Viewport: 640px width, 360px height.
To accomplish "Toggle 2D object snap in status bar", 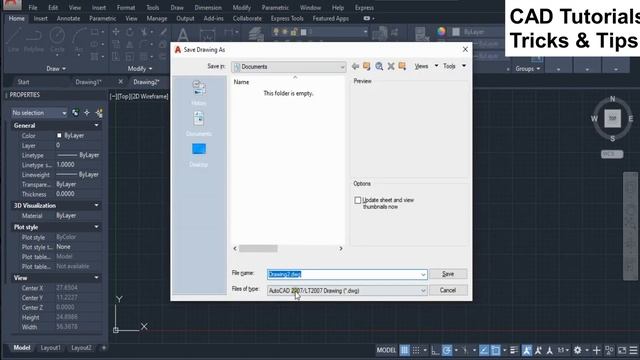I will [x=496, y=350].
